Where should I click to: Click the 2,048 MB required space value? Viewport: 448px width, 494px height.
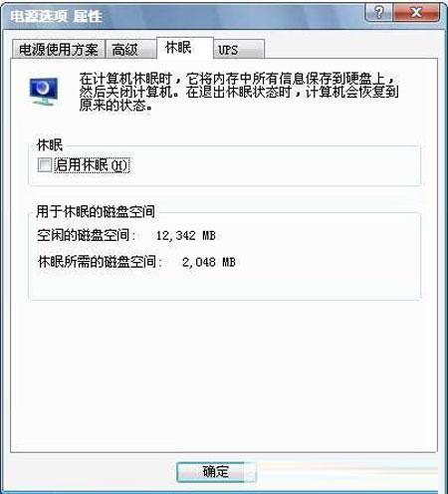point(209,262)
